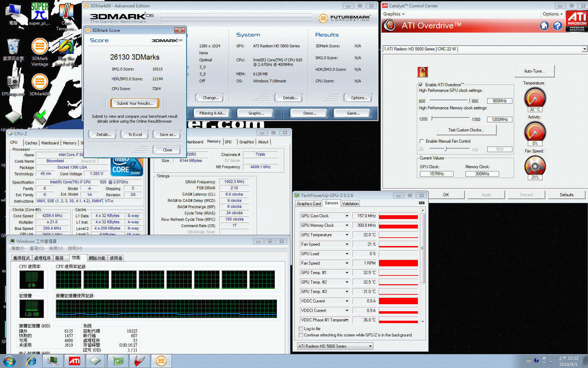Switch to 3DMark06 taskbar button
The height and width of the screenshot is (368, 588).
pos(161,361)
